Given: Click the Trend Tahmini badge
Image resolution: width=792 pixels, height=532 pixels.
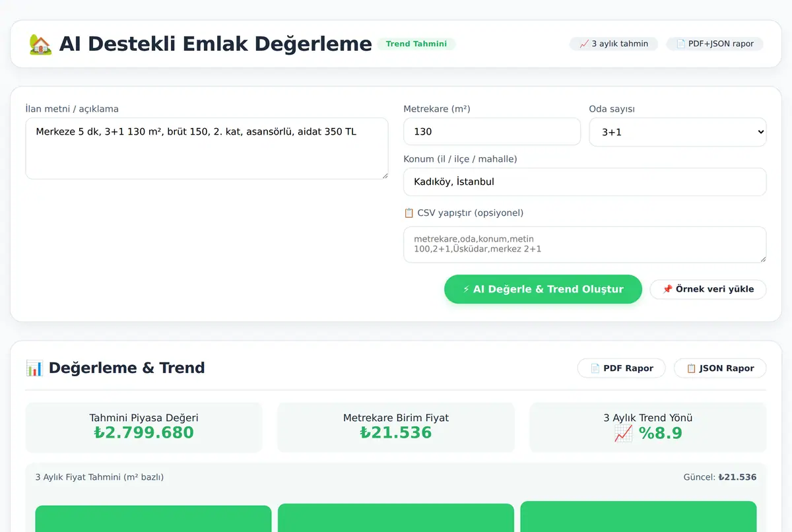Looking at the screenshot, I should (x=416, y=44).
